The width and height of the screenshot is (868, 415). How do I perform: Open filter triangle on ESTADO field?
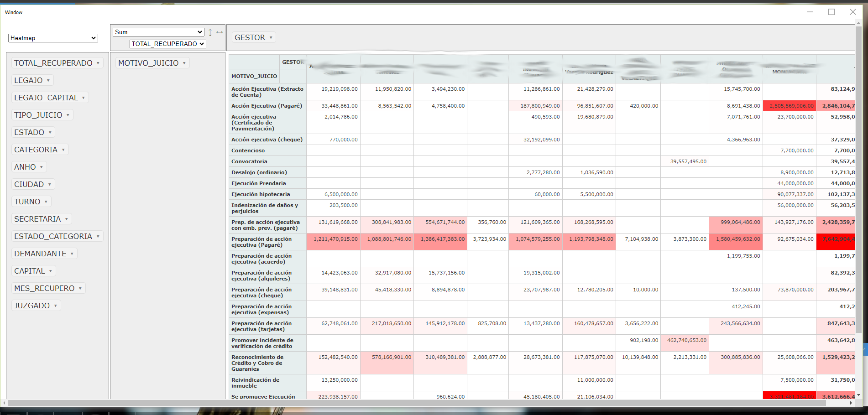pos(50,133)
